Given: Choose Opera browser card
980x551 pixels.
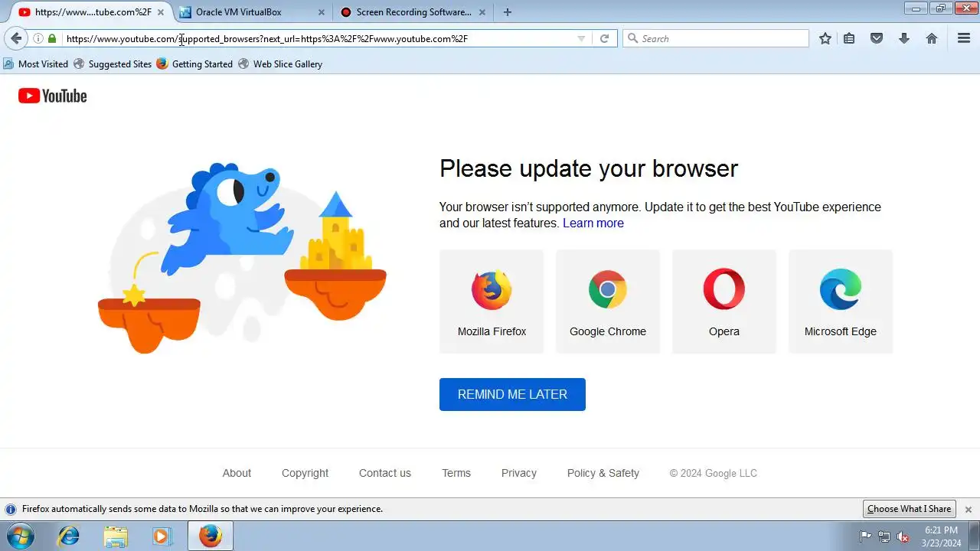Looking at the screenshot, I should pyautogui.click(x=724, y=302).
